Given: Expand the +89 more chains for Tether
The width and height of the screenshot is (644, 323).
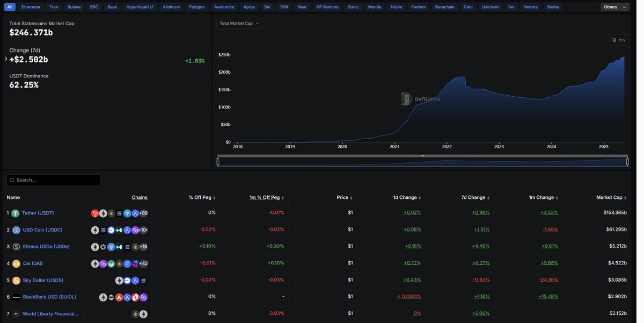Looking at the screenshot, I should pyautogui.click(x=143, y=213).
